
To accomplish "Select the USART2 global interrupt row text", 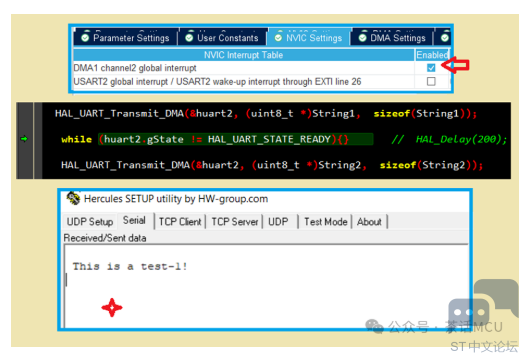I will [217, 82].
